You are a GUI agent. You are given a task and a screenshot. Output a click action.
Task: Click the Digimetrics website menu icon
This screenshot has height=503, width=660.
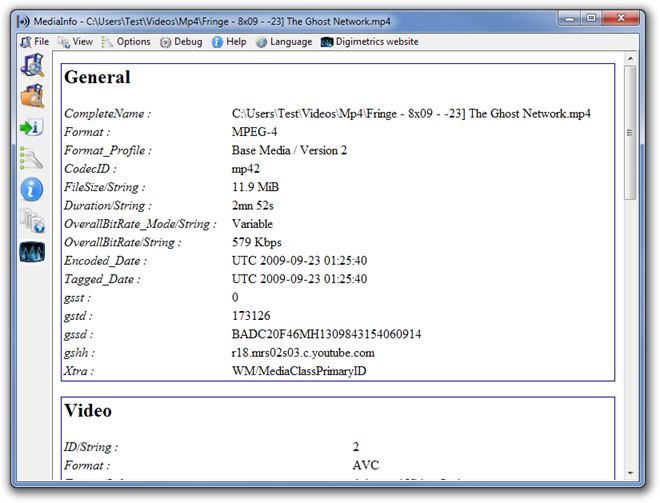327,42
